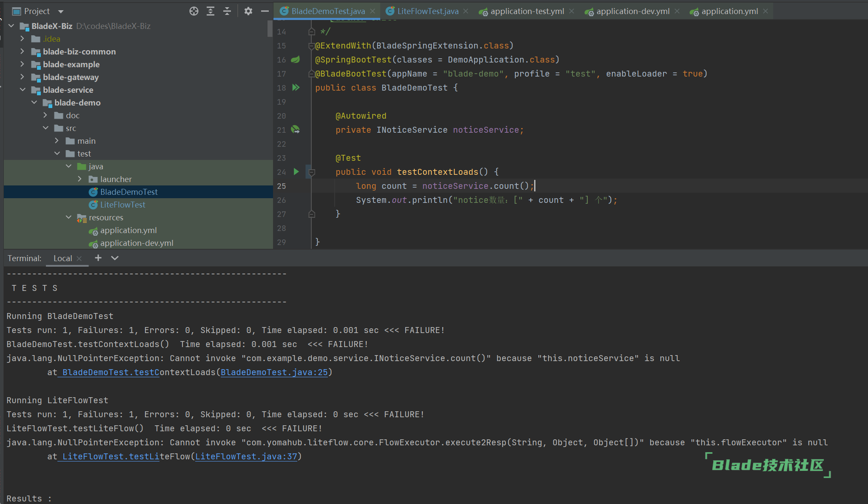Viewport: 868px width, 504px height.
Task: Expand the blade-gateway module
Action: [x=23, y=77]
